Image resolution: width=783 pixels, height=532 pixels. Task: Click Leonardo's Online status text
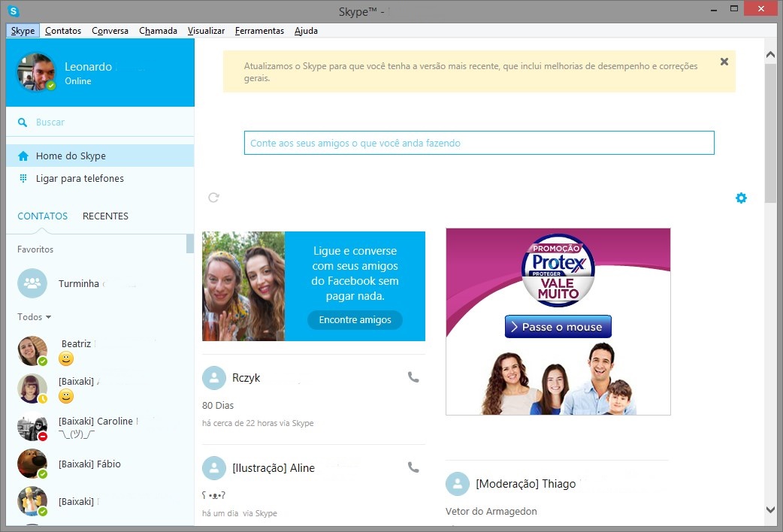coord(78,81)
